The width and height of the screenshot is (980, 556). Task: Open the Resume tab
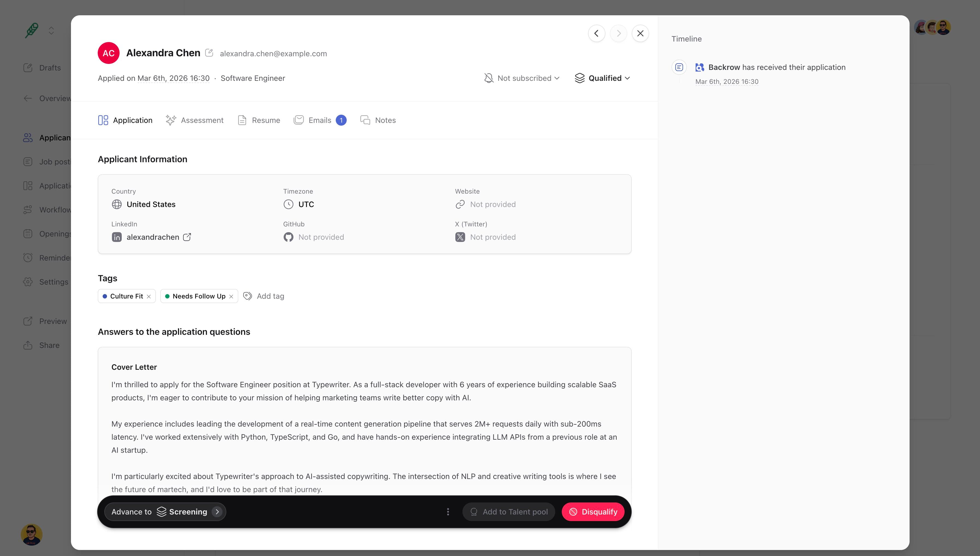point(259,120)
